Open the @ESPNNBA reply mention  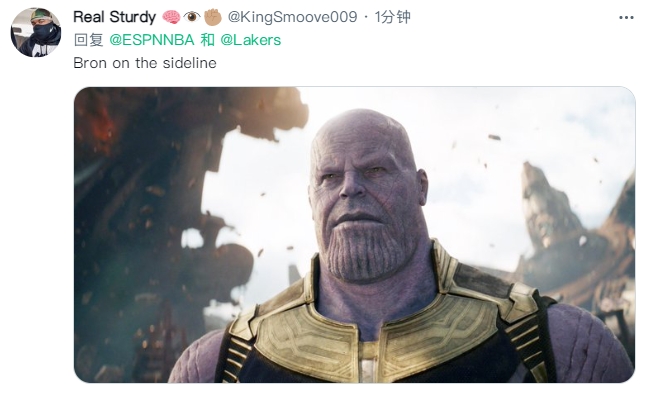152,40
